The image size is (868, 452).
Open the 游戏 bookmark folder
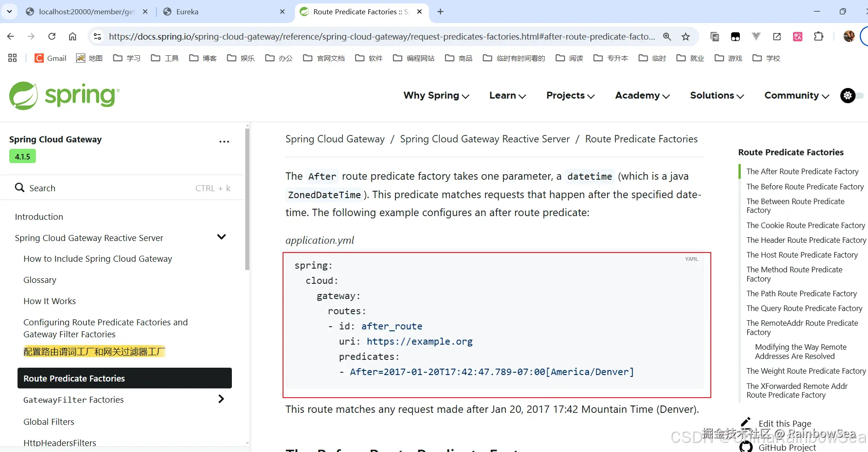(728, 58)
